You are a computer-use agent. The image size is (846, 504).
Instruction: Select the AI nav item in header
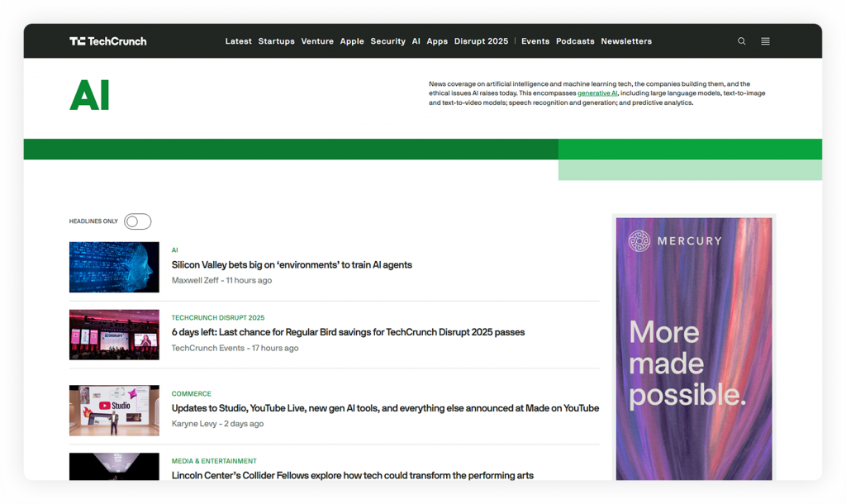(416, 41)
